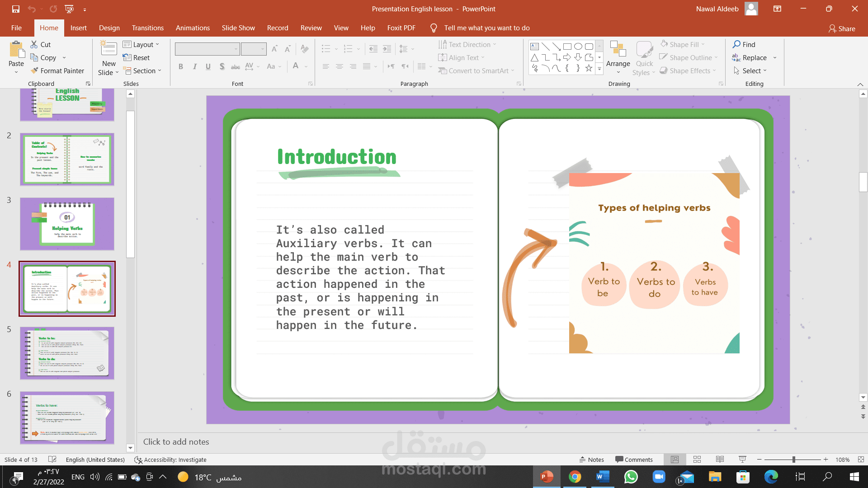This screenshot has height=488, width=868.
Task: Open the Transitions tab
Action: pos(147,28)
